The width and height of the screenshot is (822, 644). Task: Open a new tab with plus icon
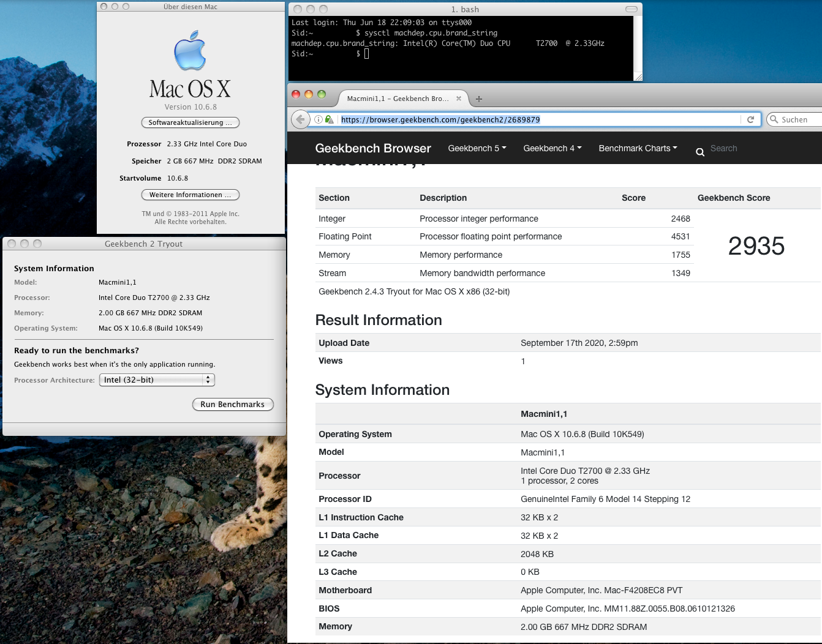tap(479, 99)
